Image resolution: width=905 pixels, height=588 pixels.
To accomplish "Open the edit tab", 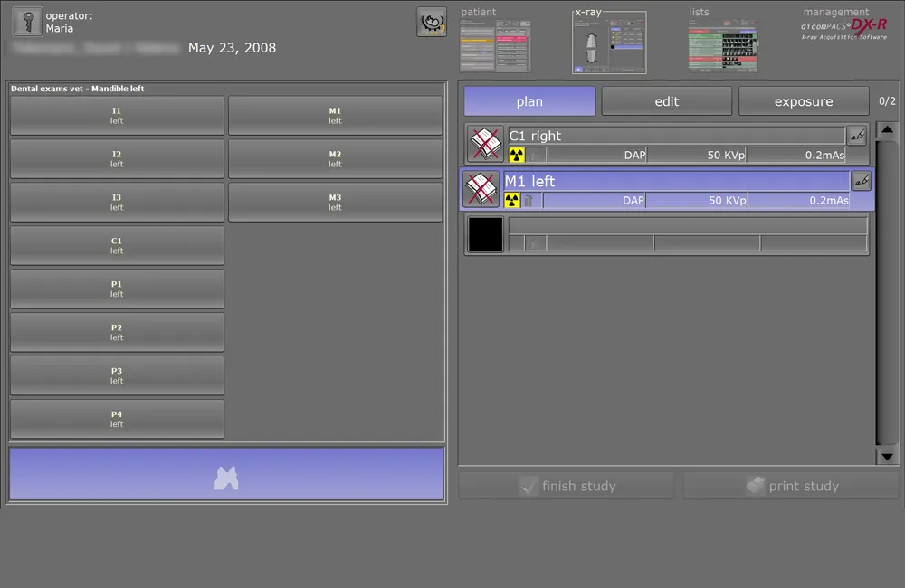I will (x=667, y=101).
